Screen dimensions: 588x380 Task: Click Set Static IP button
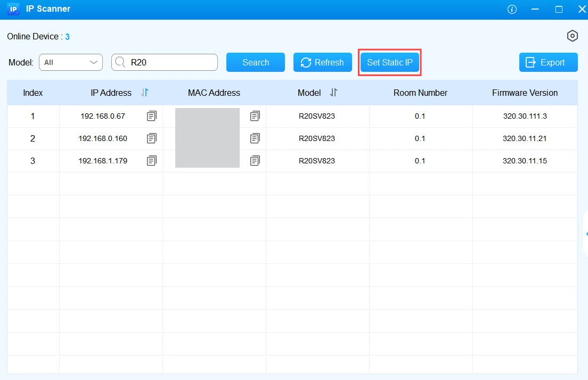[389, 62]
